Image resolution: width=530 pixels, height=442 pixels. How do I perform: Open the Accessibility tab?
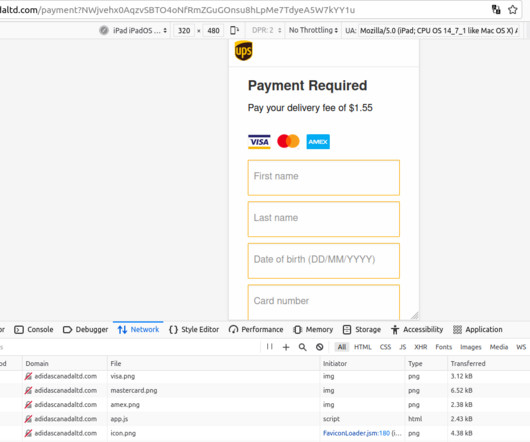pyautogui.click(x=417, y=329)
